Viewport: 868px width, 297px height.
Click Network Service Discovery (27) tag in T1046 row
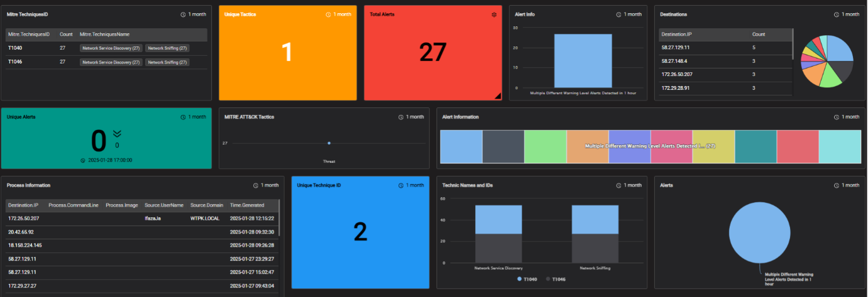pyautogui.click(x=112, y=62)
